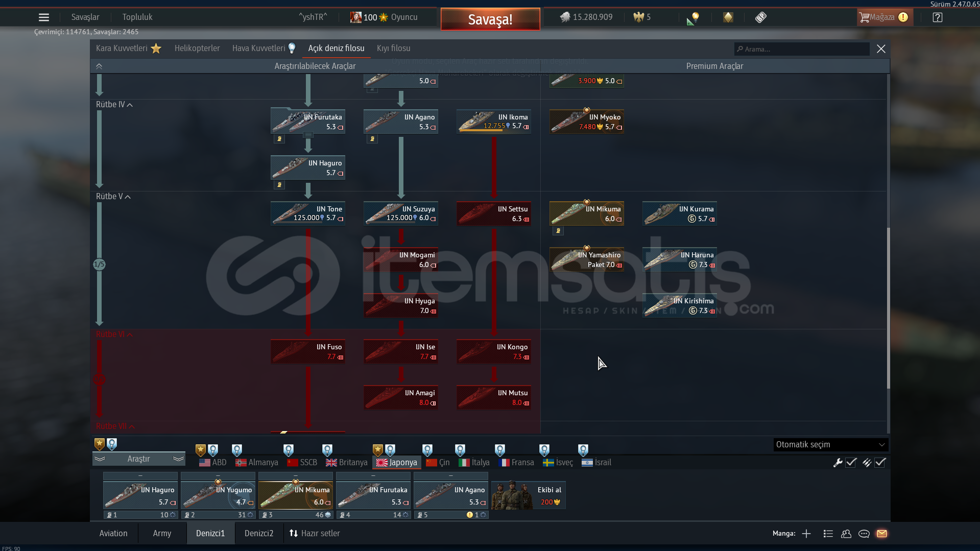This screenshot has width=980, height=551.
Task: Click the left chevron on Araştır bar
Action: point(100,459)
